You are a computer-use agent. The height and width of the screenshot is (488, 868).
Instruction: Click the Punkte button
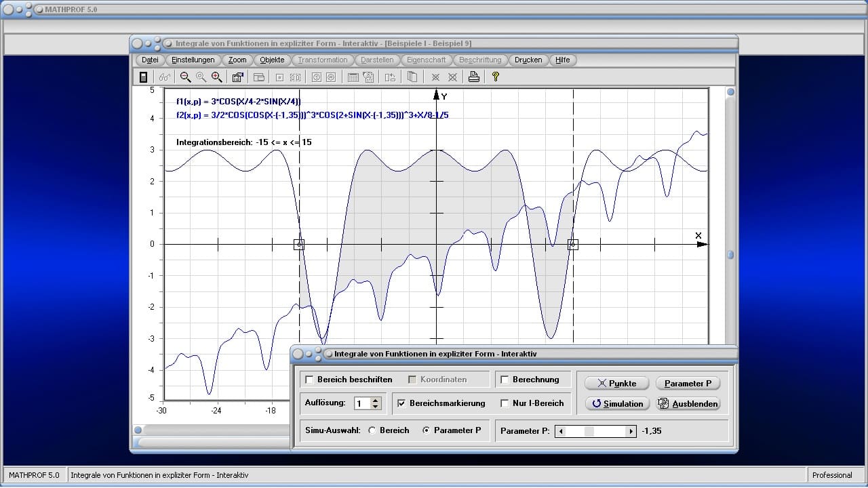tap(616, 383)
